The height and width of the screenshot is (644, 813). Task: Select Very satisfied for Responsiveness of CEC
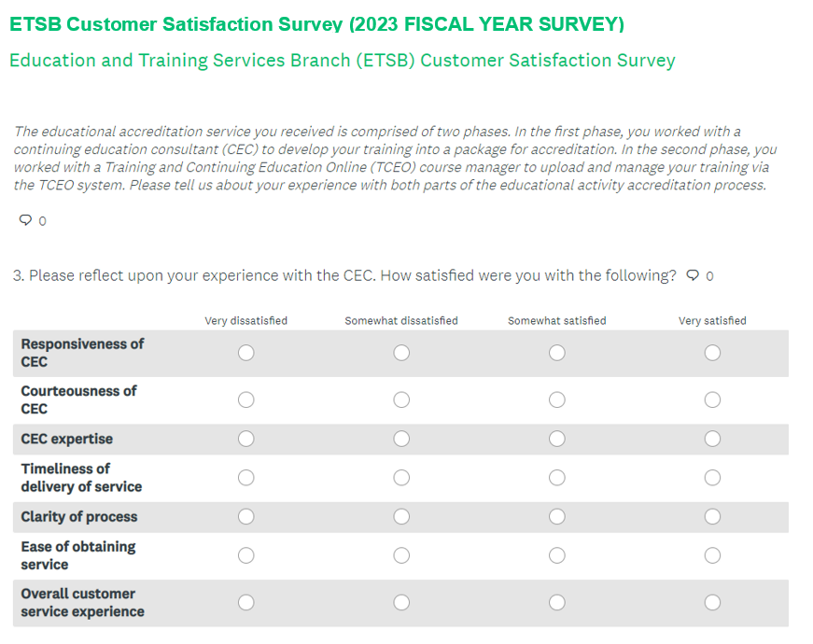pos(712,353)
